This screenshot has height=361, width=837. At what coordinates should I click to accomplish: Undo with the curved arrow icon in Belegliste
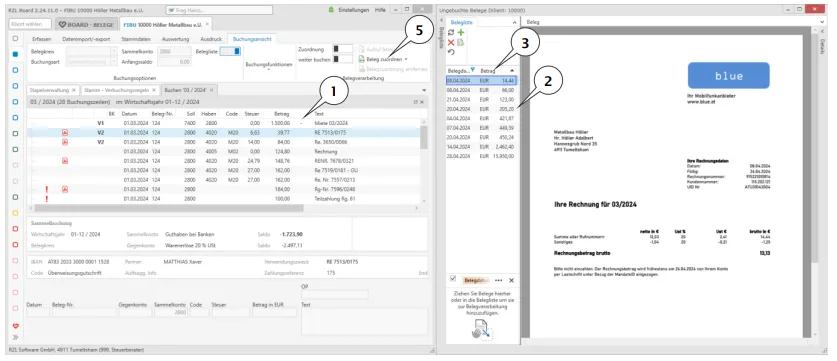[x=451, y=52]
